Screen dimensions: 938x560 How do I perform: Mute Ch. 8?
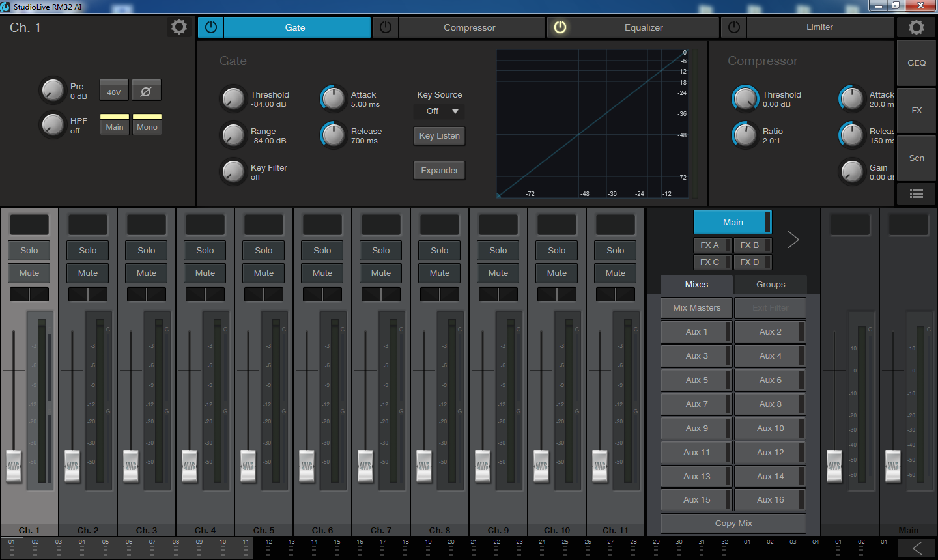440,273
